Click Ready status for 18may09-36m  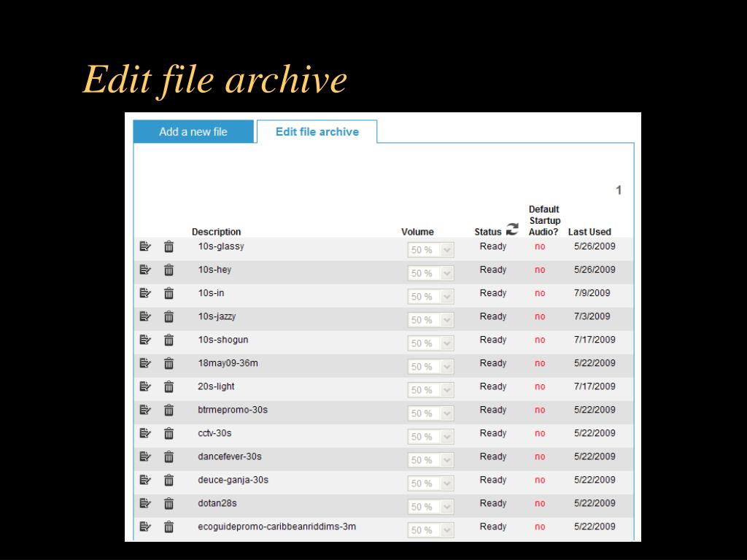493,363
